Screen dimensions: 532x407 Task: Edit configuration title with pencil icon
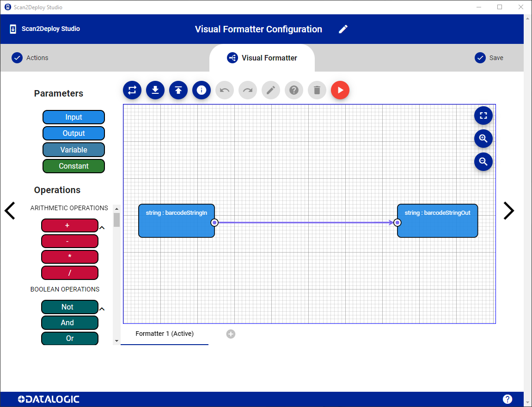[343, 29]
